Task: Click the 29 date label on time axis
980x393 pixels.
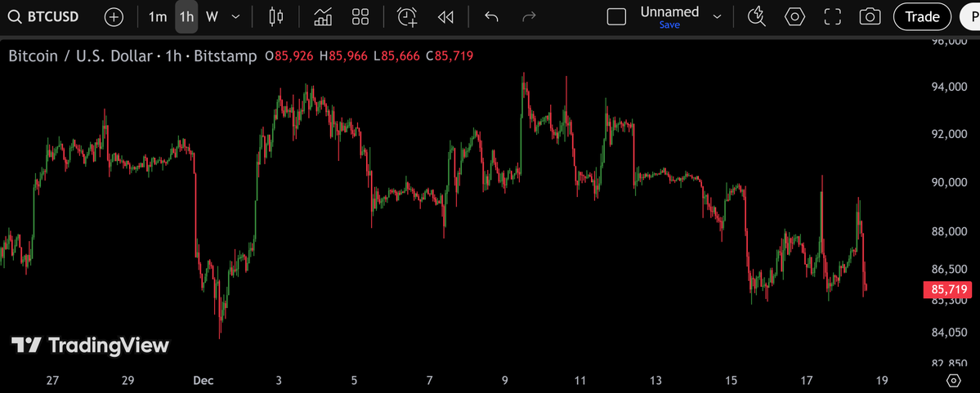Action: coord(128,380)
